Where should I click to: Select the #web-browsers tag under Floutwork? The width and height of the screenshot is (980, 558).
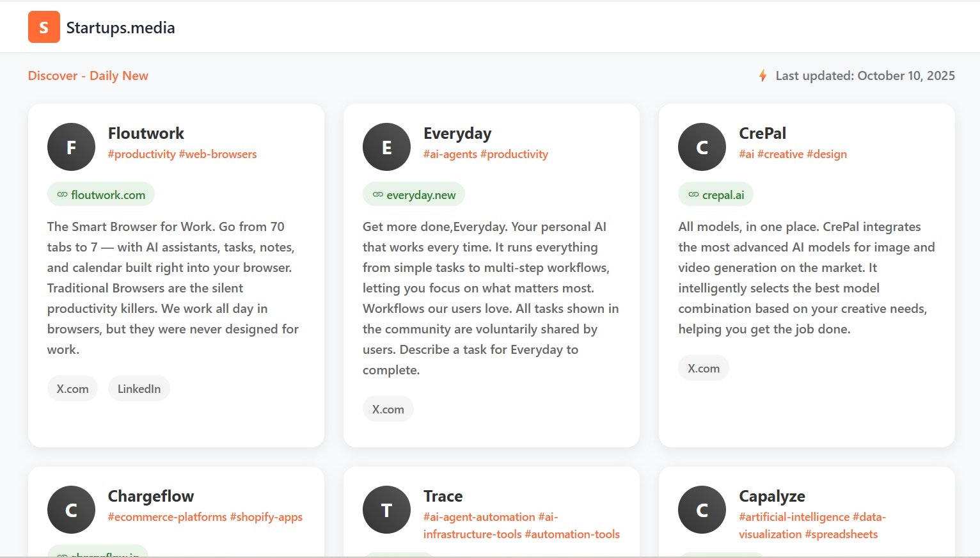217,154
